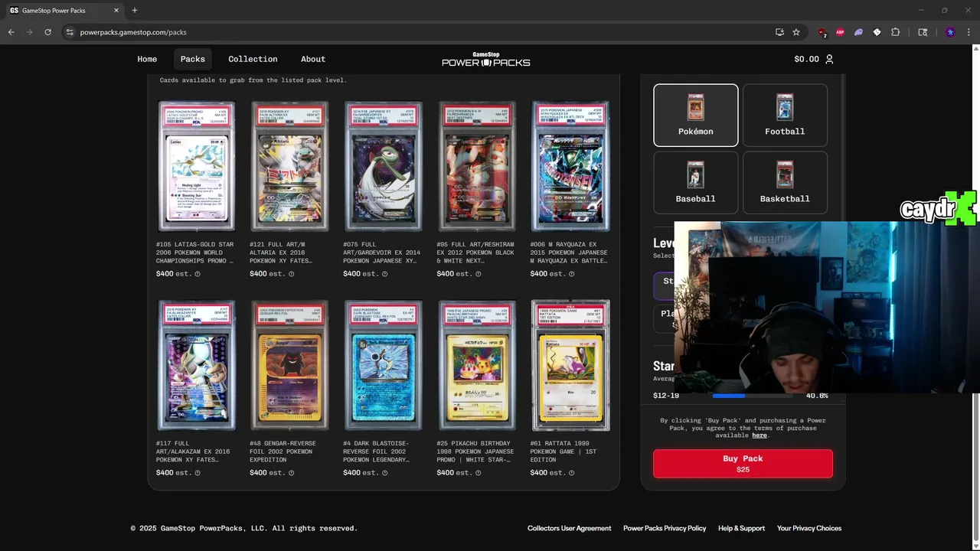980x551 pixels.
Task: Click the $0.00 balance
Action: tap(806, 59)
